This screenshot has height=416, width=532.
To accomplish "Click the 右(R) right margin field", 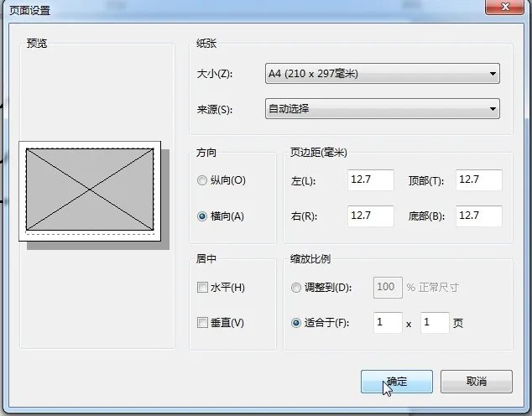I will (371, 216).
